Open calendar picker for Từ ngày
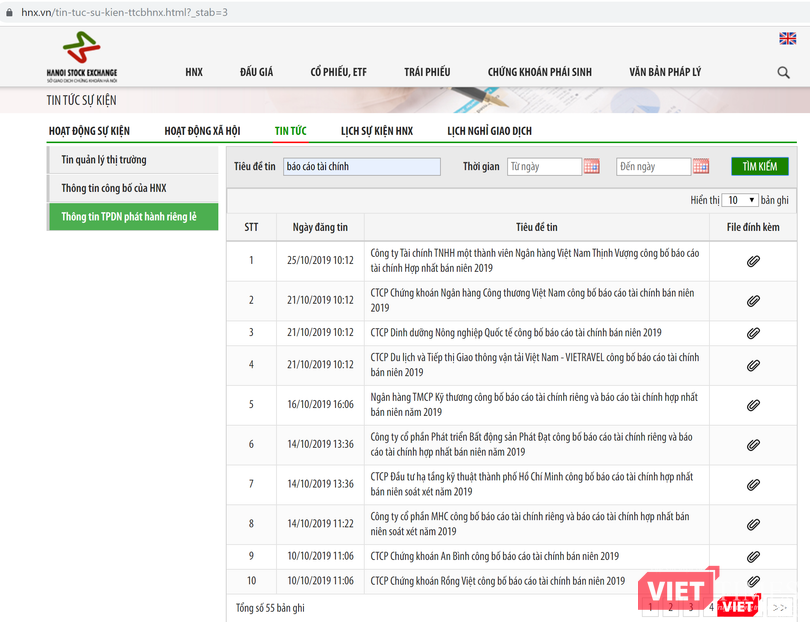810x622 pixels. 592,167
